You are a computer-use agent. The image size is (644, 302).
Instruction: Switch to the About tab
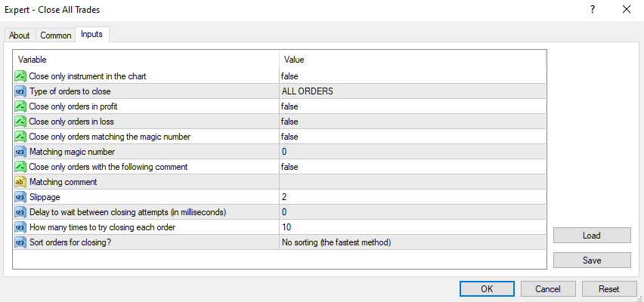click(x=20, y=35)
